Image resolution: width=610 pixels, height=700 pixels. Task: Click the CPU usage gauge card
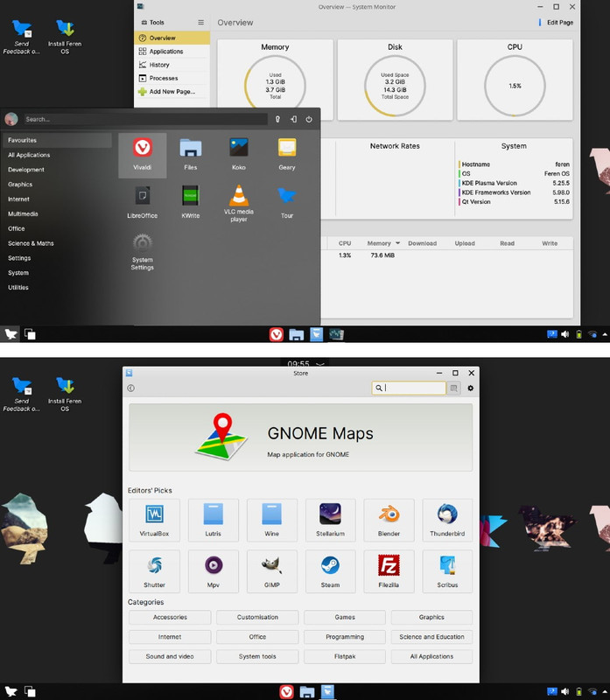click(x=515, y=80)
